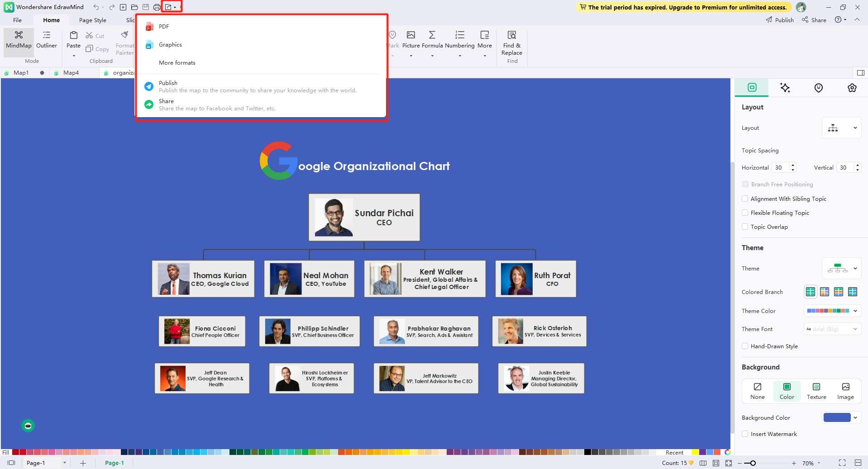Image resolution: width=868 pixels, height=469 pixels.
Task: Enable Alignment With Sibling Topic
Action: click(x=745, y=199)
